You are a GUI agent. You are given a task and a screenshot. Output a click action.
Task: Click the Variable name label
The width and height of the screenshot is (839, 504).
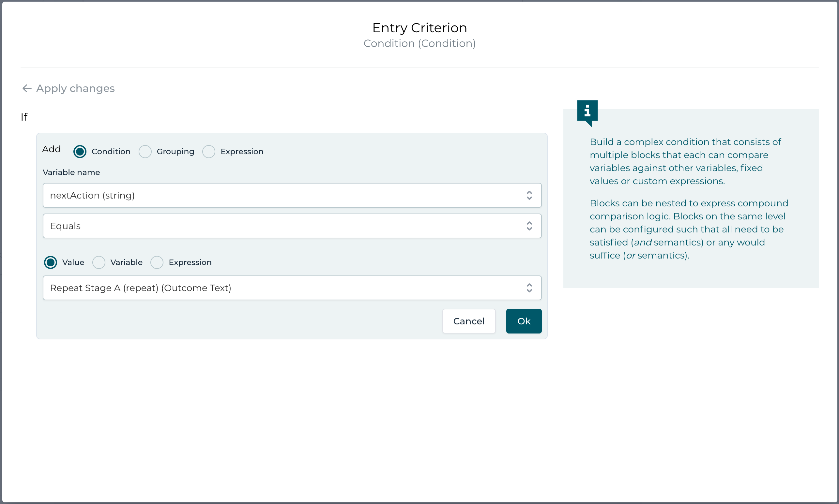pyautogui.click(x=71, y=172)
